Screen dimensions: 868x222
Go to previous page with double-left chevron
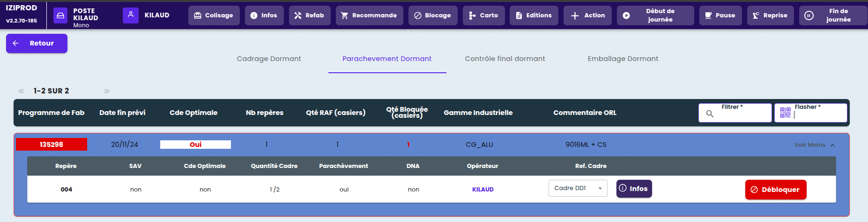click(x=21, y=91)
